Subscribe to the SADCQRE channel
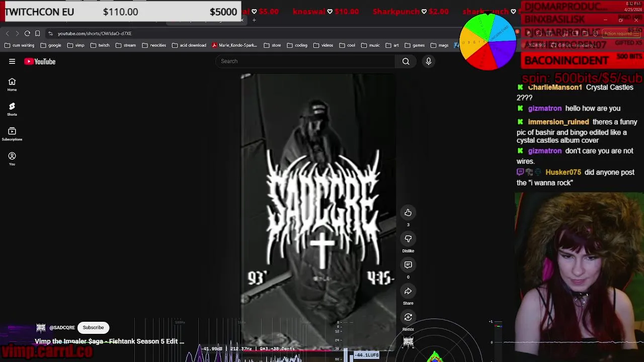The width and height of the screenshot is (644, 362). coord(93,327)
